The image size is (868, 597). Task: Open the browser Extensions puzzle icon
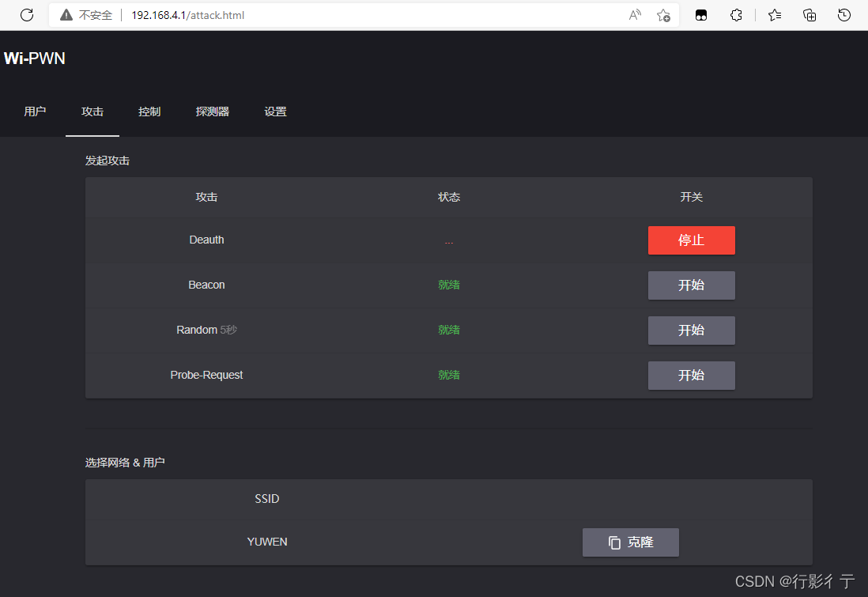click(736, 15)
